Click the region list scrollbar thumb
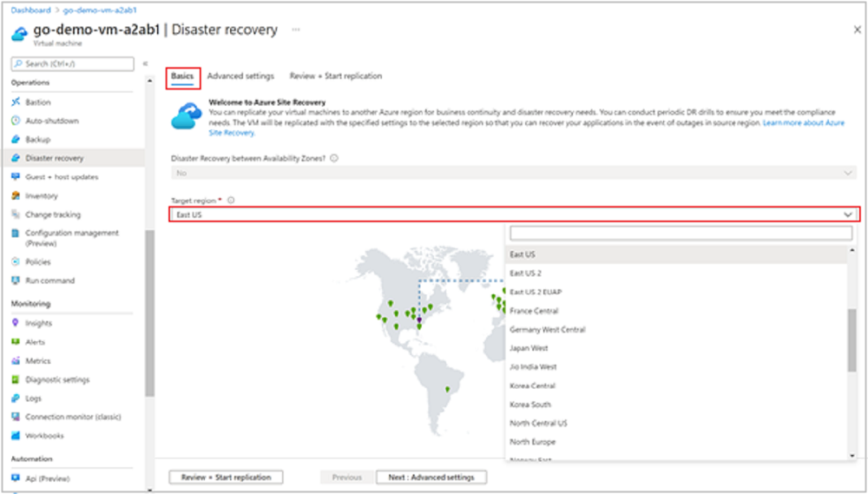The width and height of the screenshot is (868, 494). click(852, 340)
